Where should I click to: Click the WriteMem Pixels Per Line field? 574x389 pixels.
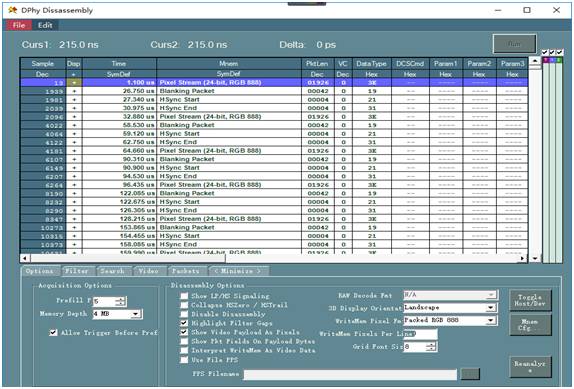tap(420, 334)
